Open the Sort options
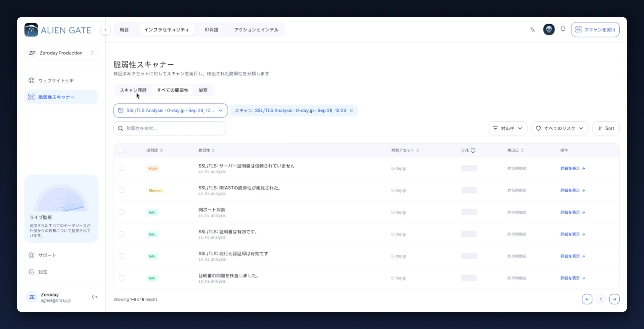 pyautogui.click(x=606, y=128)
